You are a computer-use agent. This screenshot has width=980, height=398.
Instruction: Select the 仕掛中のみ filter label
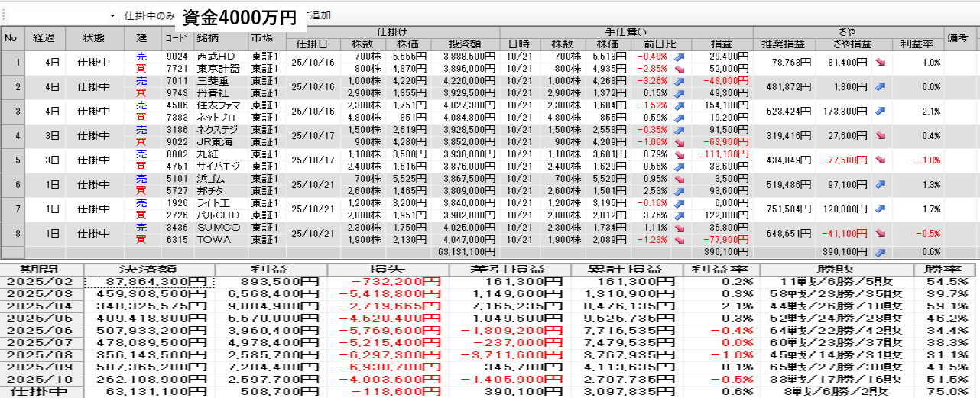149,15
